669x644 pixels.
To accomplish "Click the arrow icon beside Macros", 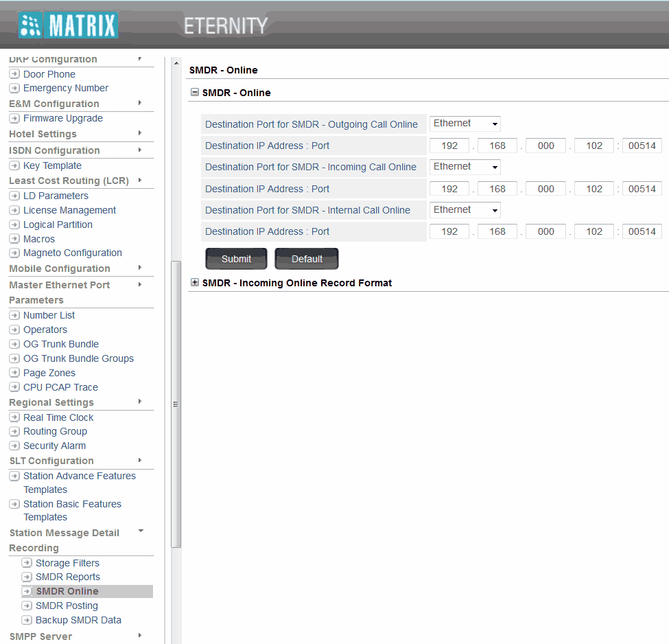I will (14, 239).
